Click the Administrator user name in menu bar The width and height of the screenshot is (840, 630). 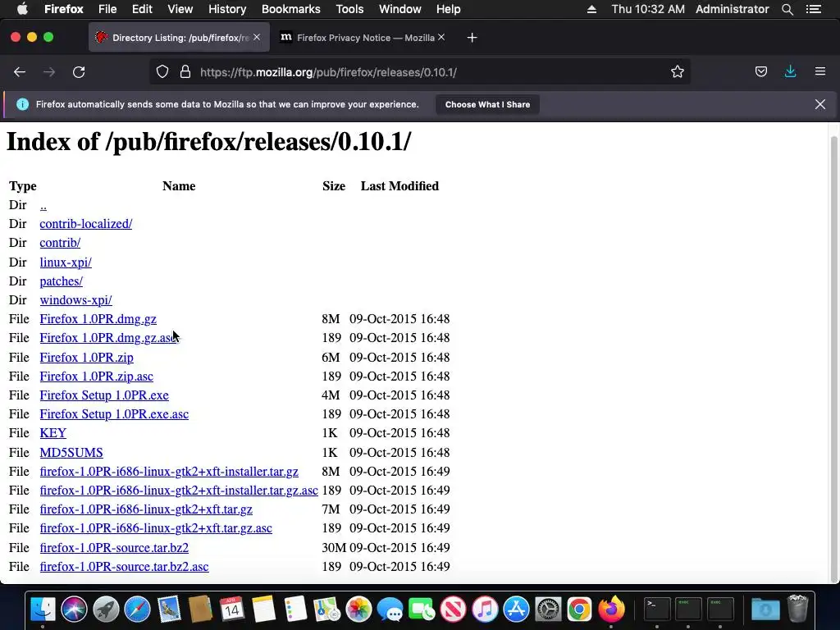click(x=732, y=9)
